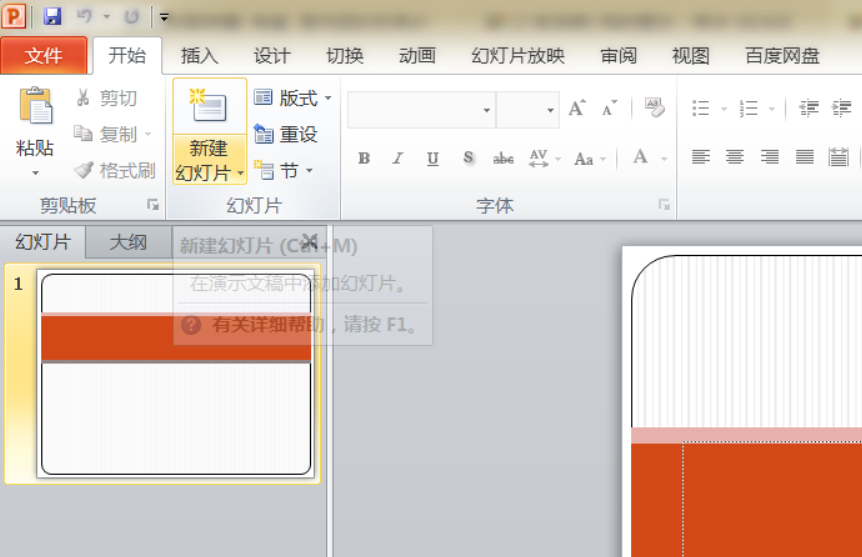Toggle bold formatting
This screenshot has height=557, width=862.
[364, 158]
